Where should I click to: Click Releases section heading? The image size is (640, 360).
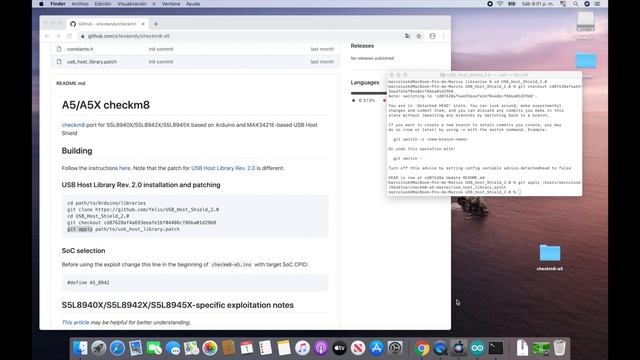[x=362, y=46]
